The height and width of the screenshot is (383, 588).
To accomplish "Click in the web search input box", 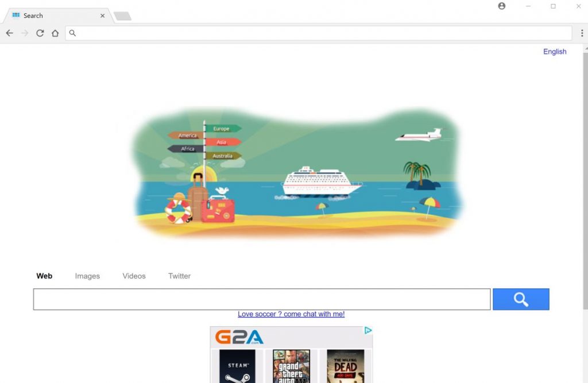I will coord(262,299).
